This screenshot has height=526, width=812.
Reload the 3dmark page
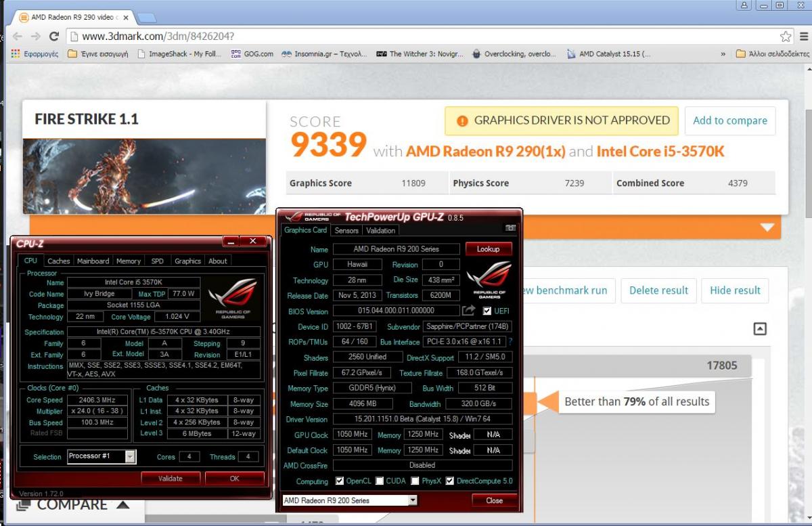pyautogui.click(x=54, y=37)
